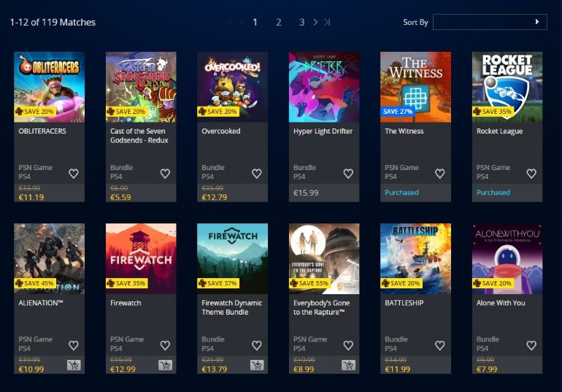Open The Witness title link
The height and width of the screenshot is (392, 562).
pyautogui.click(x=404, y=131)
